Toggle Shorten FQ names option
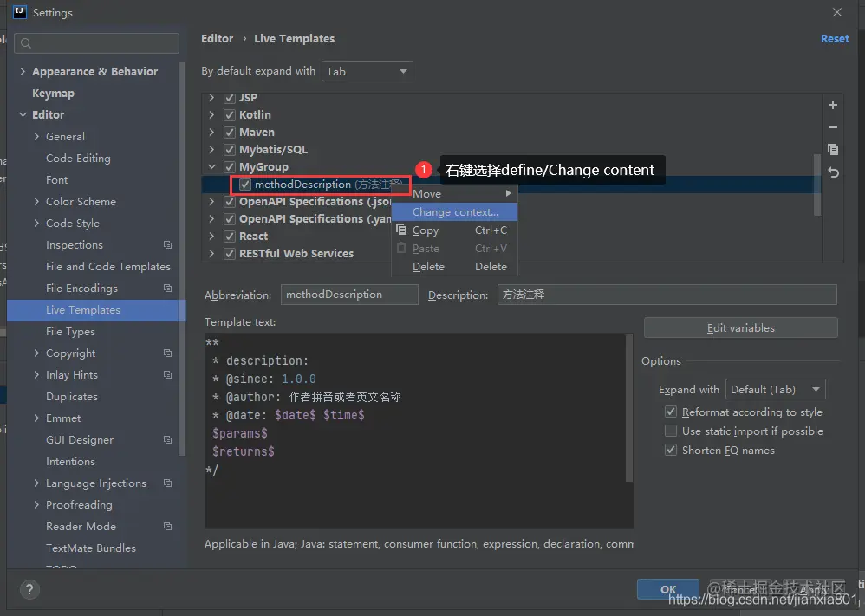 click(x=671, y=450)
